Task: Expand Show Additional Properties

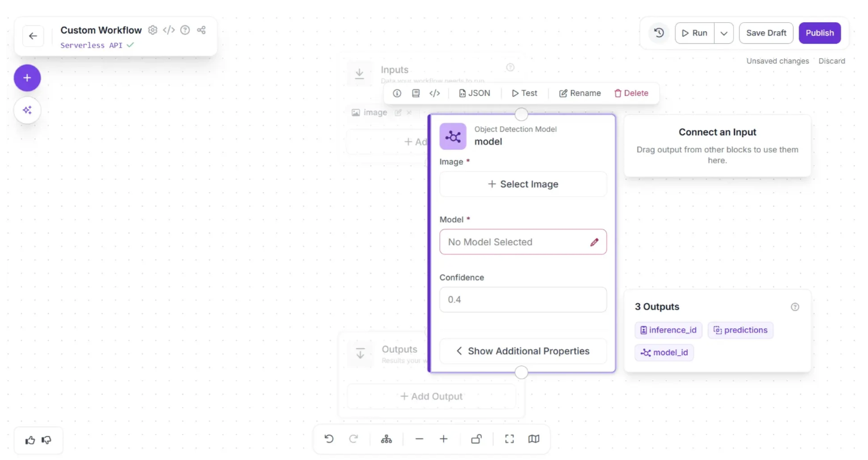Action: pos(523,351)
